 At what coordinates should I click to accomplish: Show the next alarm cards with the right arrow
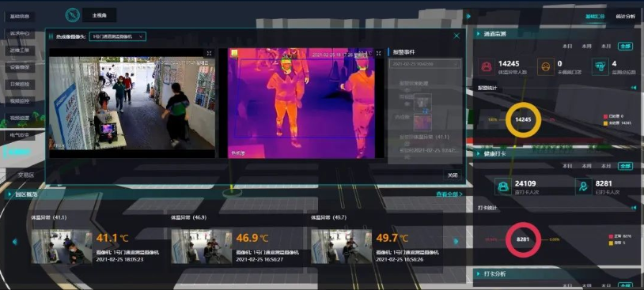[456, 242]
